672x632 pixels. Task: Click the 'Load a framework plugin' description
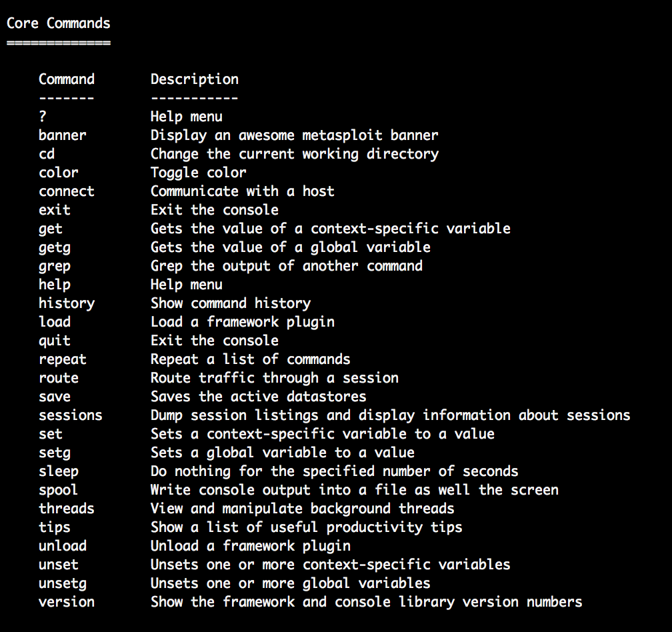point(243,323)
